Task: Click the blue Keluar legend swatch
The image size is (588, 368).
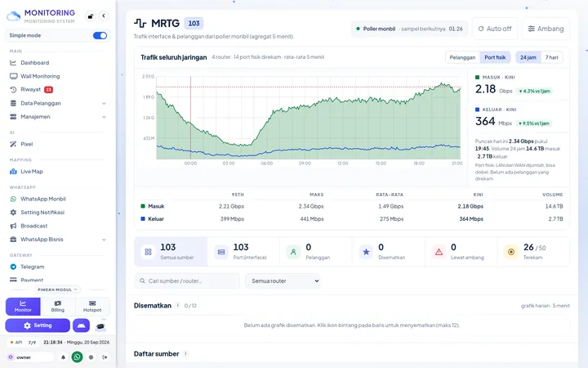Action: click(x=142, y=218)
